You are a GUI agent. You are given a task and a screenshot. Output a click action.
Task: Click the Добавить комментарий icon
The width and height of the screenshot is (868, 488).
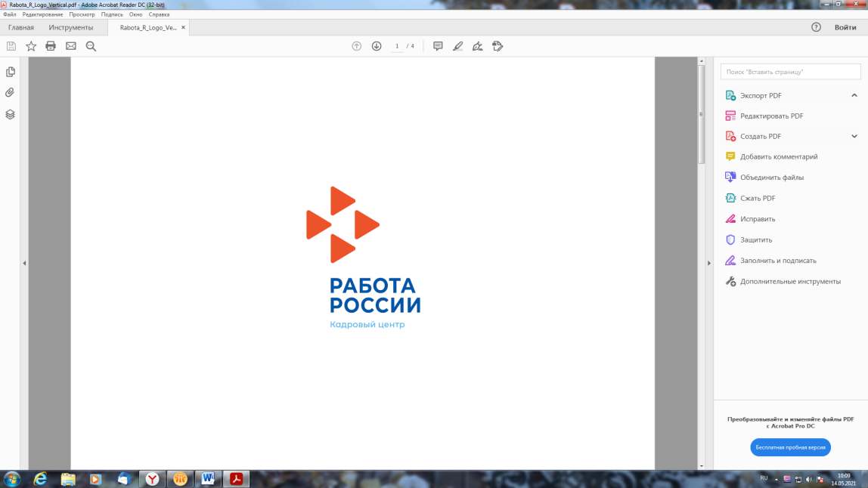[730, 156]
